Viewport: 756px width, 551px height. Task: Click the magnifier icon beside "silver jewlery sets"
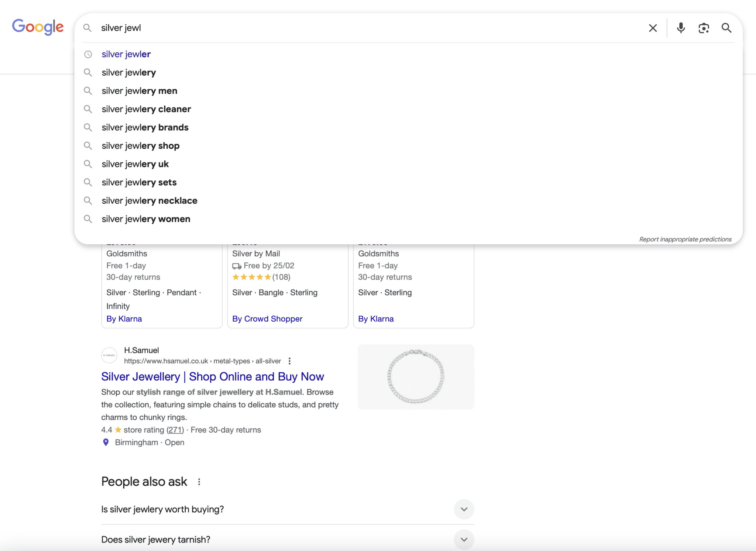tap(88, 182)
